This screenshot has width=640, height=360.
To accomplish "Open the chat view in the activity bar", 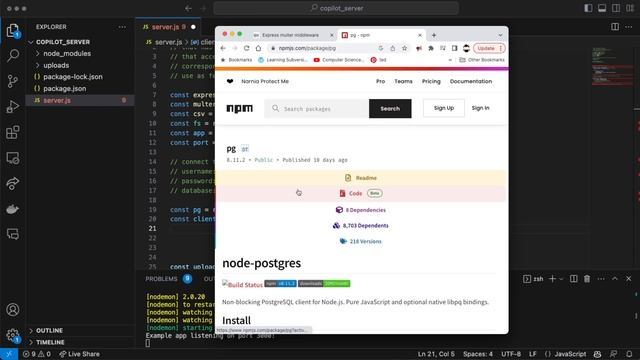I will (13, 234).
